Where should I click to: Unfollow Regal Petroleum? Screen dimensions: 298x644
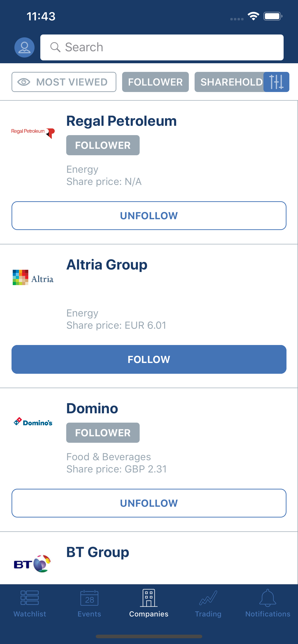pyautogui.click(x=149, y=215)
